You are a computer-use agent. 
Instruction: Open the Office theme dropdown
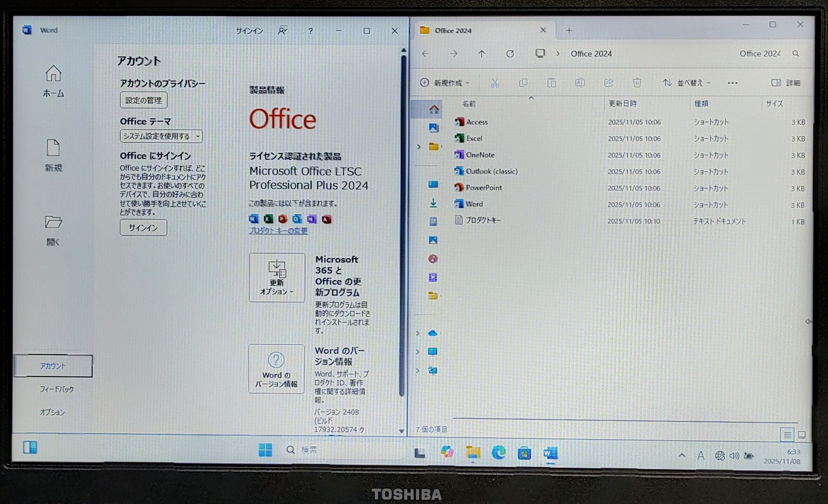coord(161,136)
